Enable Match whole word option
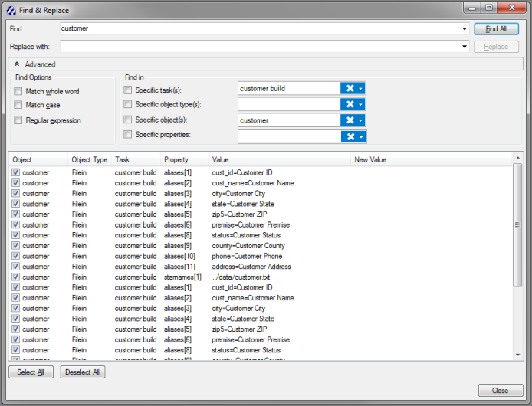The image size is (532, 406). [x=18, y=91]
